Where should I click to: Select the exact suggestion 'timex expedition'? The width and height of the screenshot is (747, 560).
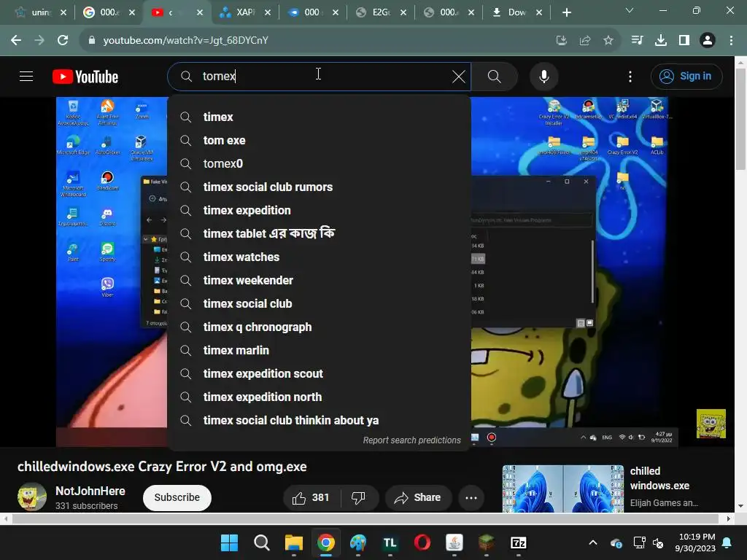pos(320,210)
